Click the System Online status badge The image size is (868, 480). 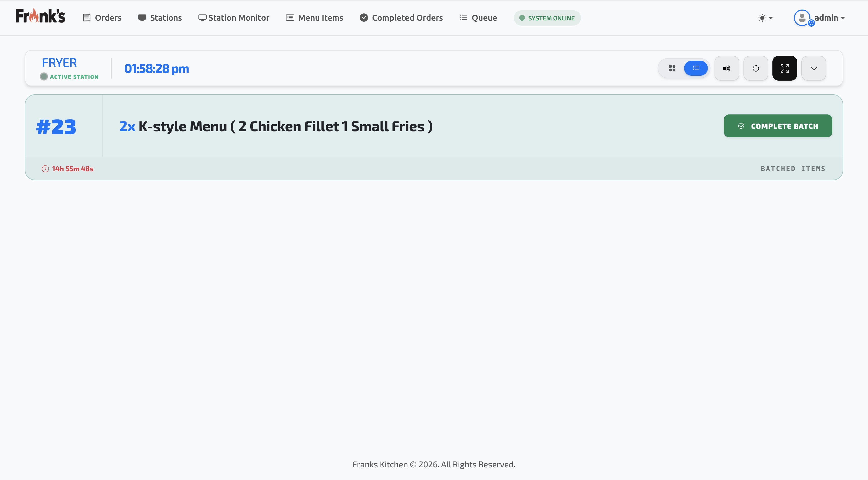click(x=547, y=18)
